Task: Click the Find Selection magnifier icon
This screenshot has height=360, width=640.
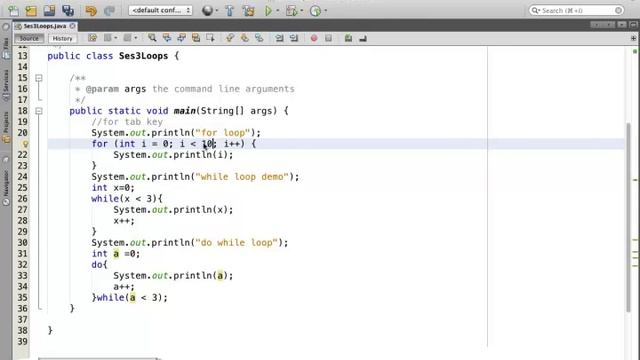Action: [152, 38]
